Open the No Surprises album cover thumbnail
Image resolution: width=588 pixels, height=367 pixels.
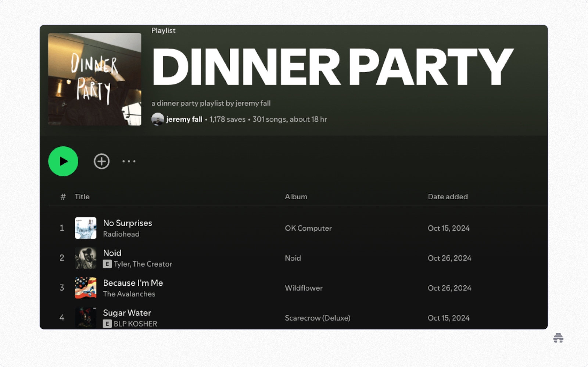click(86, 228)
